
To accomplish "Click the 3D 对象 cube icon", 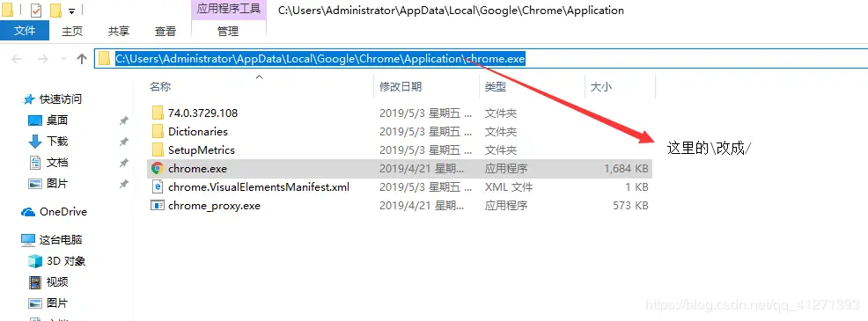I will coord(35,261).
